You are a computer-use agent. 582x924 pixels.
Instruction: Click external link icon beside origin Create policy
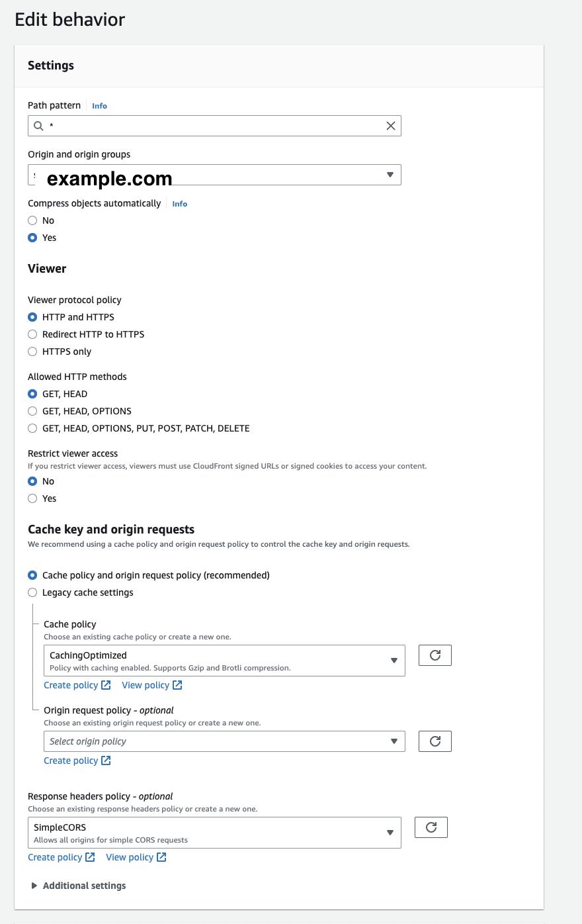106,761
